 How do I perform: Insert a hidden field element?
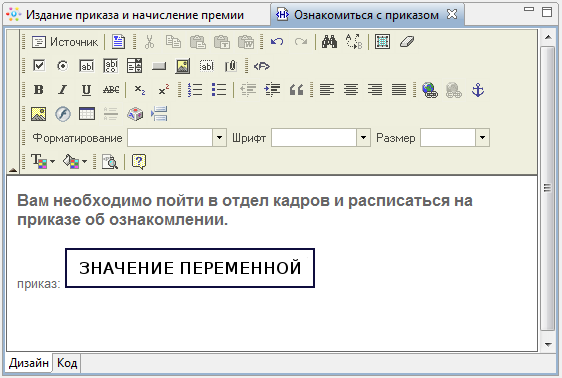pyautogui.click(x=207, y=66)
